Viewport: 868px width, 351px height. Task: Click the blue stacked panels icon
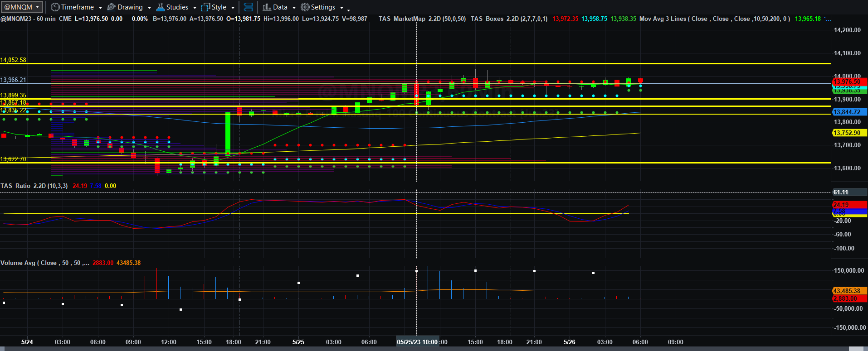click(x=248, y=7)
